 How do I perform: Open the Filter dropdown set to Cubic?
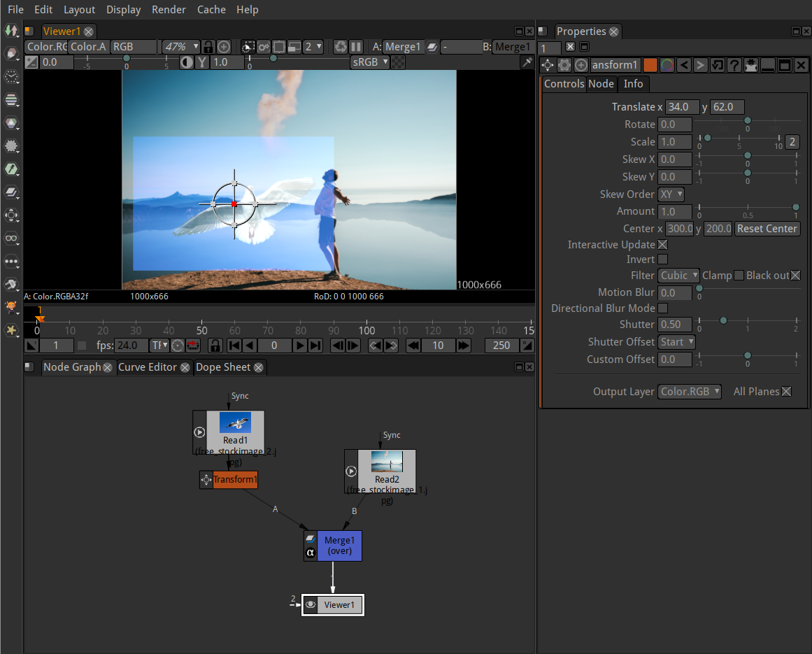tap(678, 275)
